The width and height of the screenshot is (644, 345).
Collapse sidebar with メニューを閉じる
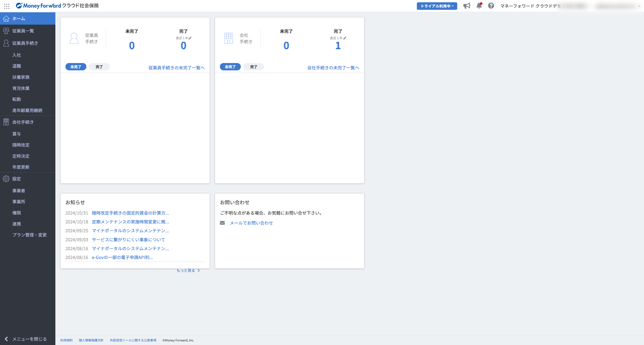26,339
